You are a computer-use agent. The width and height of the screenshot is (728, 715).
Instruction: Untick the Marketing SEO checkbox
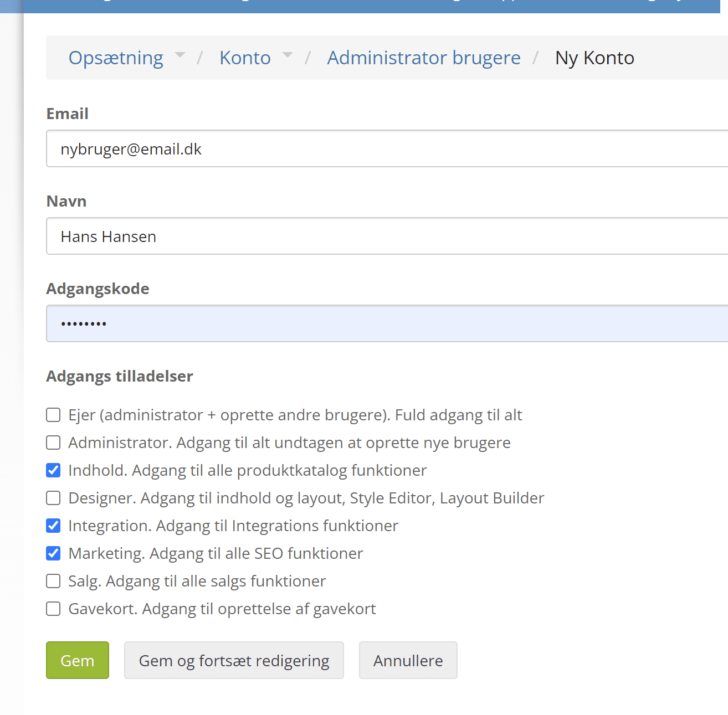click(x=53, y=553)
